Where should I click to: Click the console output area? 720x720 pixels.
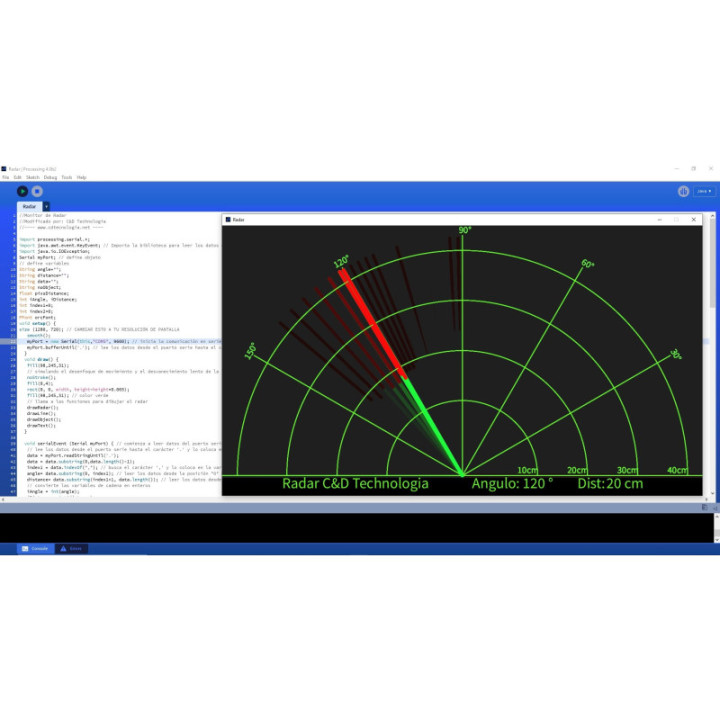[x=356, y=528]
